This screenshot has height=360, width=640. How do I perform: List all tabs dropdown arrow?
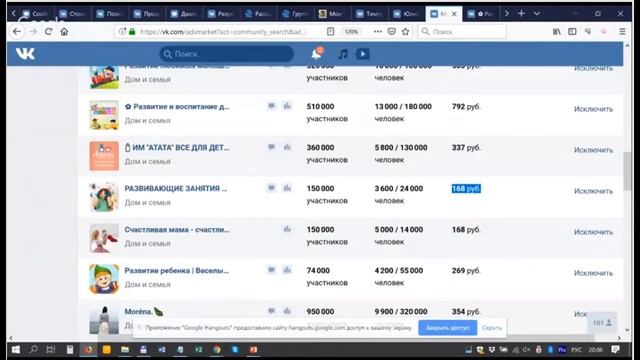click(x=537, y=13)
